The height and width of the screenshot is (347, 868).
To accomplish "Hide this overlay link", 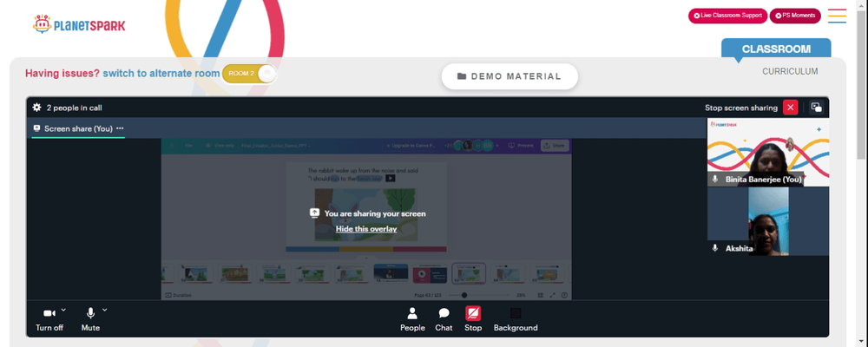I will tap(366, 228).
